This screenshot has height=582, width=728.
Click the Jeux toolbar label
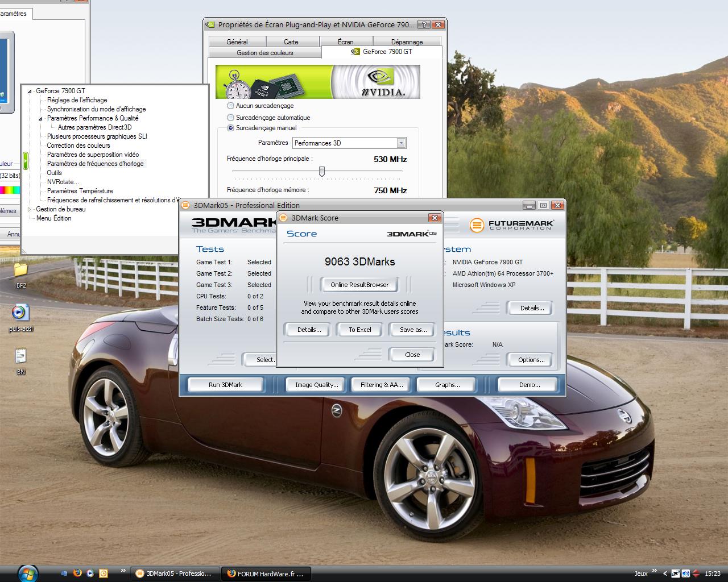tap(641, 573)
